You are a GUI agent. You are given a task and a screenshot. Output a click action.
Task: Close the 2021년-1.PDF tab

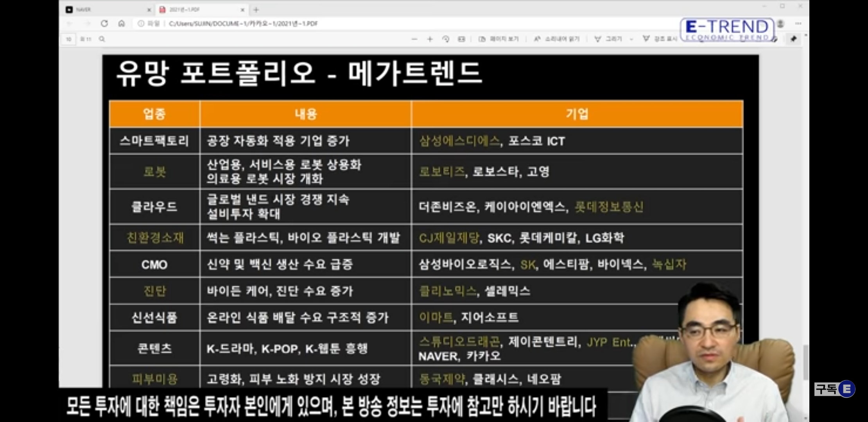pos(242,10)
